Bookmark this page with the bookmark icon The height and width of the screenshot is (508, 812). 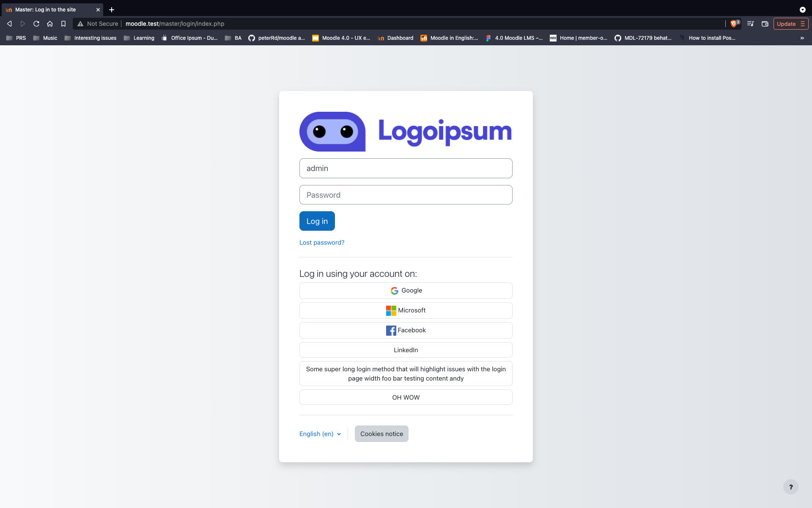coord(63,24)
